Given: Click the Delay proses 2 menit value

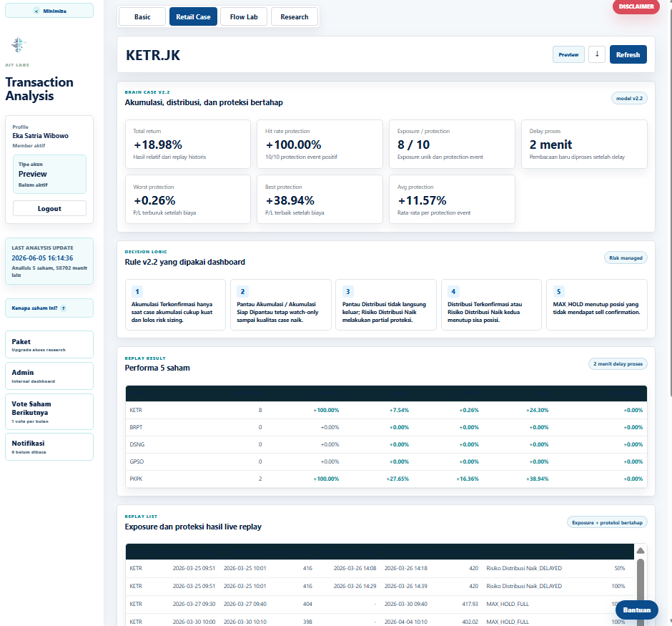Looking at the screenshot, I should [x=550, y=145].
